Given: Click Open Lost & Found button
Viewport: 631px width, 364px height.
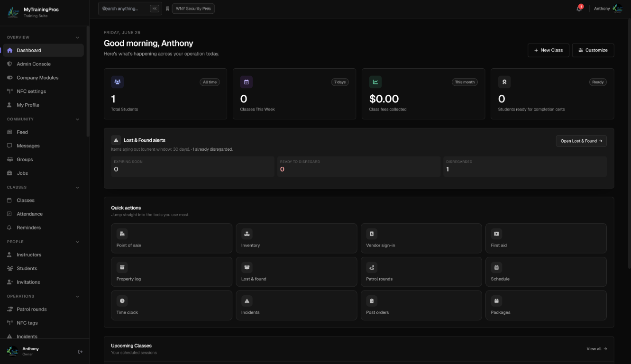Looking at the screenshot, I should (581, 141).
